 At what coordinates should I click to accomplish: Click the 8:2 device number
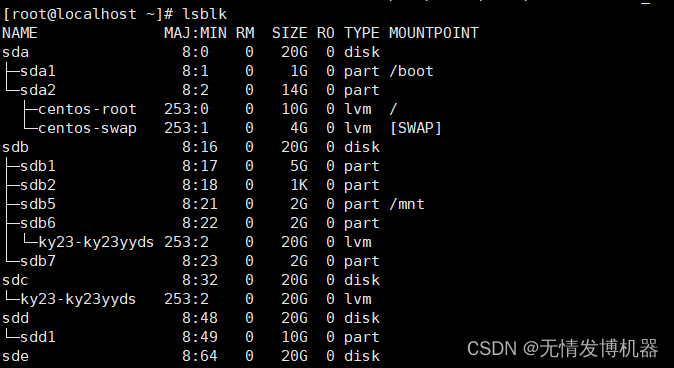[x=196, y=90]
